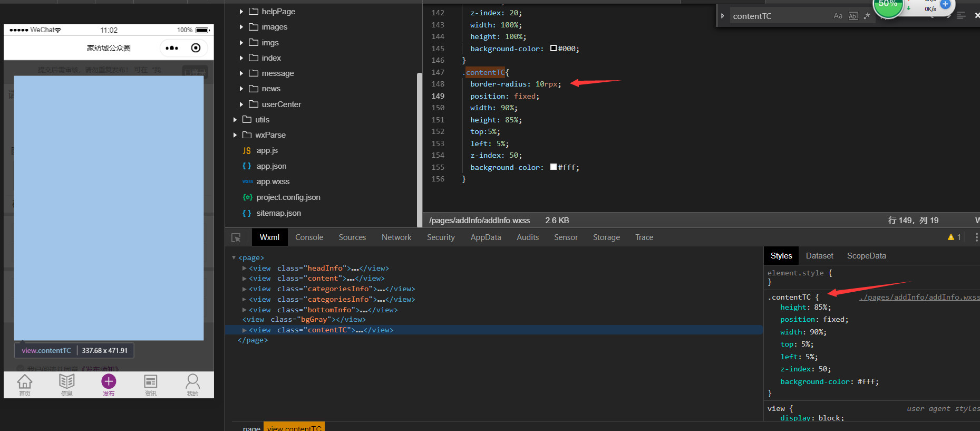Open the Dataset tab in styles panel
Viewport: 980px width, 431px height.
819,256
